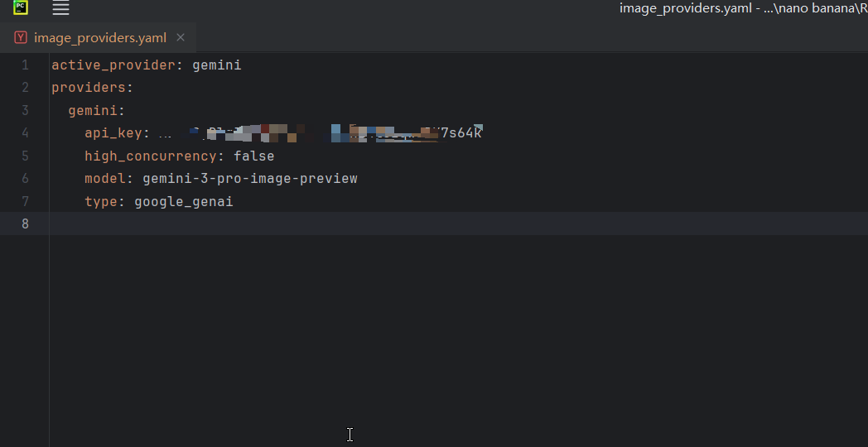Click line number 1 in the gutter

click(25, 65)
